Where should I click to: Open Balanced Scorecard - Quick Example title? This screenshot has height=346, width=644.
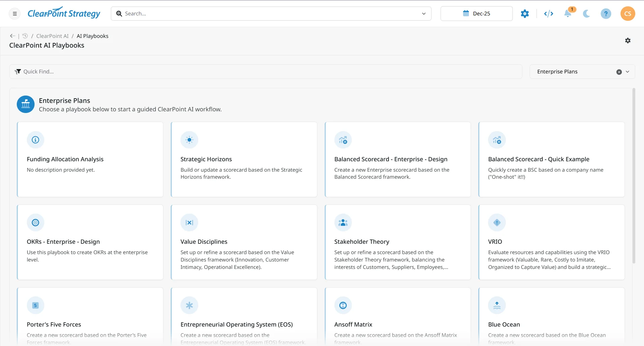coord(539,159)
